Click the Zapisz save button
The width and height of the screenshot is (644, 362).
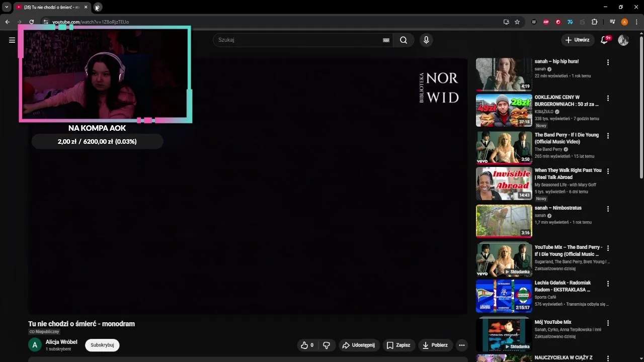click(x=398, y=345)
